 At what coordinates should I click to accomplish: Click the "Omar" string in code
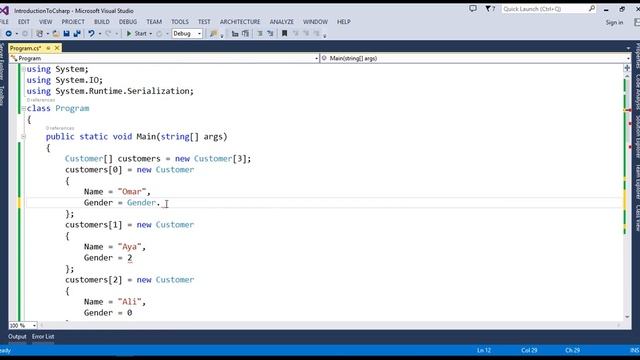131,191
